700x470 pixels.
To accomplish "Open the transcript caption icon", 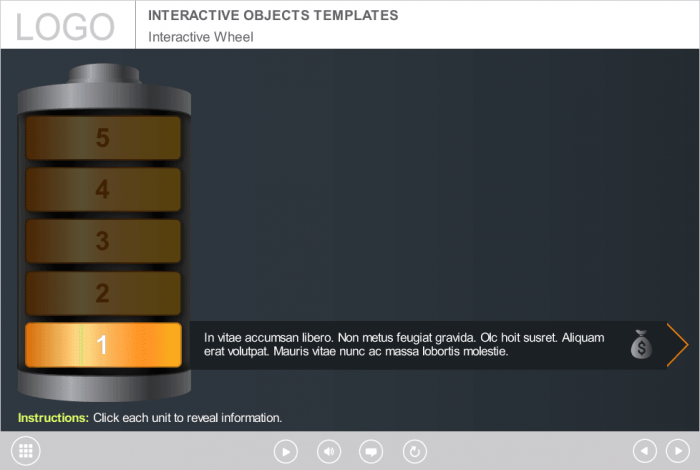I will click(x=371, y=452).
